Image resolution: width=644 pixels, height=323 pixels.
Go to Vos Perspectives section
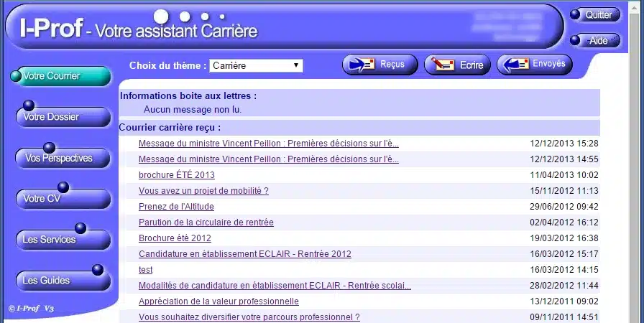[x=63, y=158]
